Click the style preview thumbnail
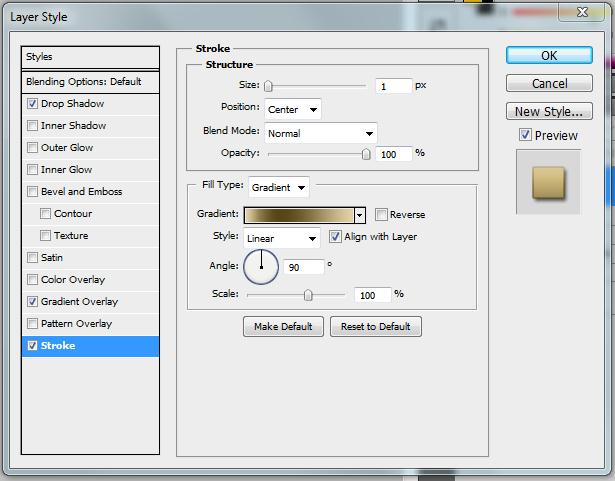The height and width of the screenshot is (481, 615). 548,182
